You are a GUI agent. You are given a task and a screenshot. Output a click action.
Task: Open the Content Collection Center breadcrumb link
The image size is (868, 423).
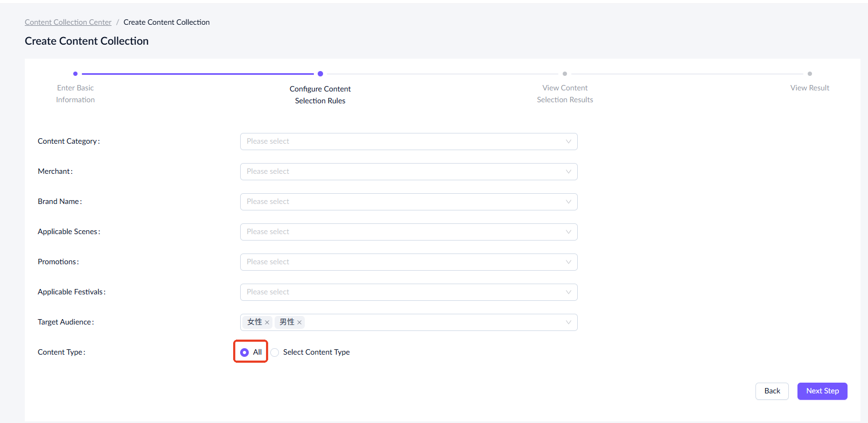(x=68, y=22)
